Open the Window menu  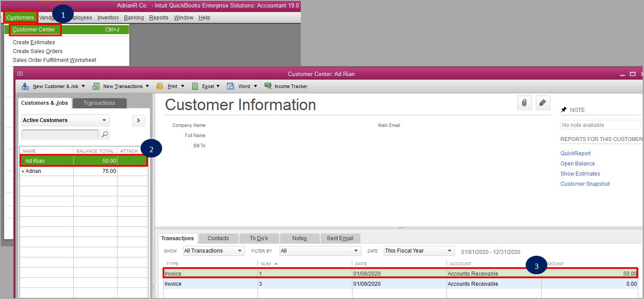(184, 18)
